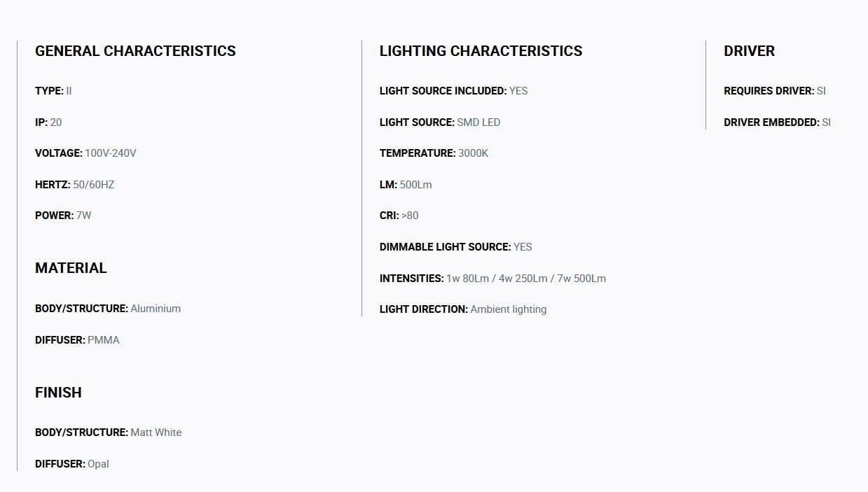Click the Driver section heading

coord(749,51)
